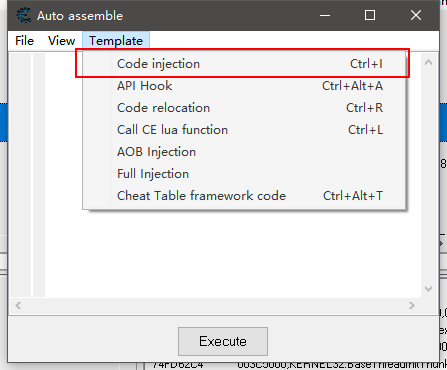Maximize the Auto assemble window

click(370, 15)
